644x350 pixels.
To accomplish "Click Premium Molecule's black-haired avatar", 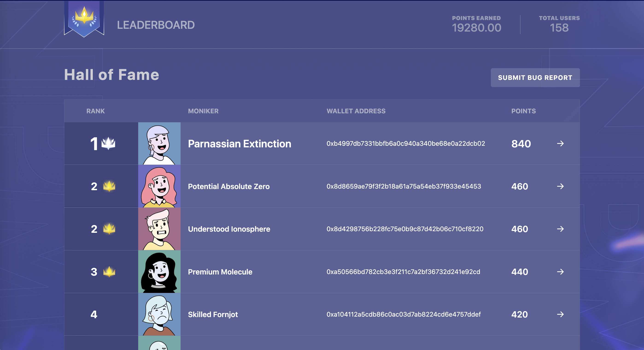I will coord(159,272).
